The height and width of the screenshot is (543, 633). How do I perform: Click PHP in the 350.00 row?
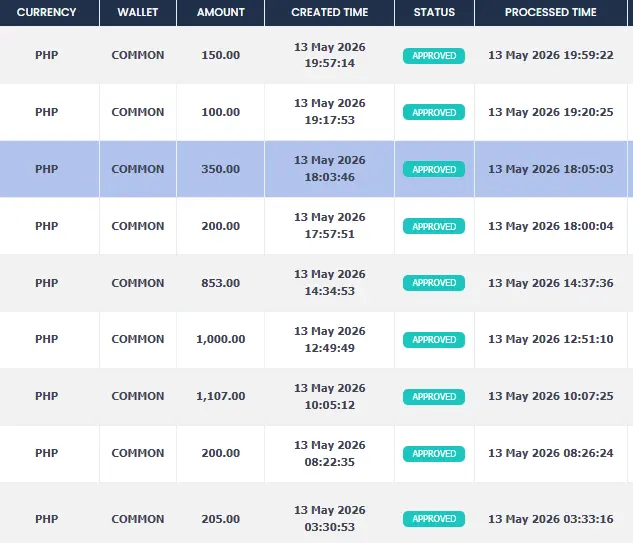pyautogui.click(x=46, y=169)
